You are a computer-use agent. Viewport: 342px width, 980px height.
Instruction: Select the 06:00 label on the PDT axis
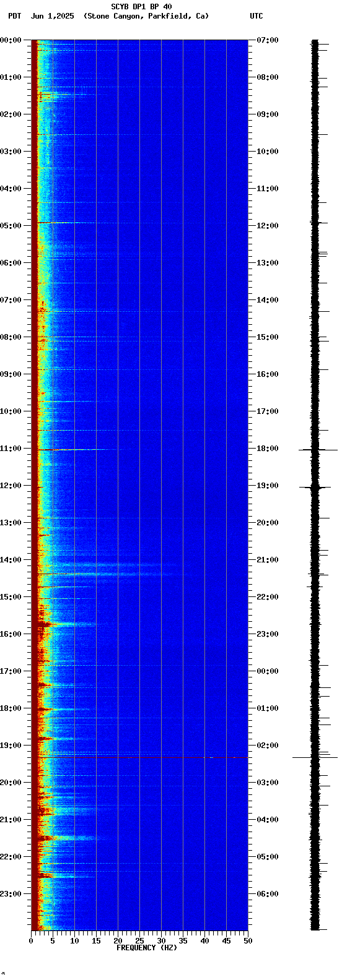pyautogui.click(x=10, y=263)
